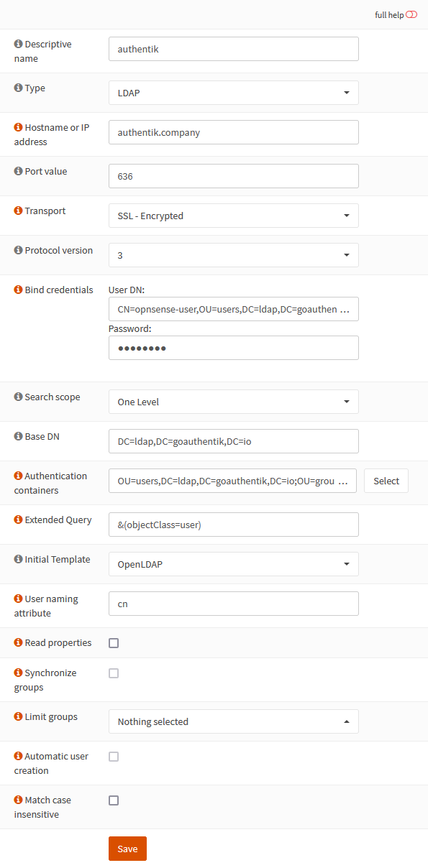This screenshot has height=868, width=428.
Task: Show help for Limit groups info icon
Action: click(x=18, y=717)
